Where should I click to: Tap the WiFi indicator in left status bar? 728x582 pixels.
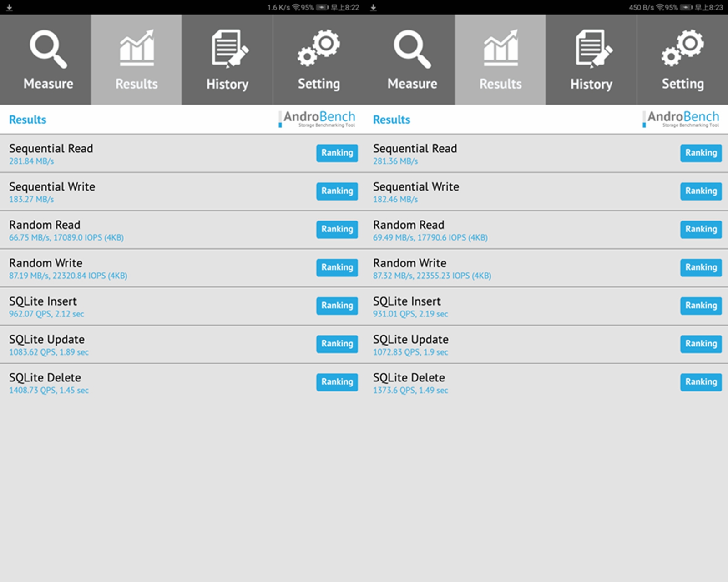click(297, 7)
